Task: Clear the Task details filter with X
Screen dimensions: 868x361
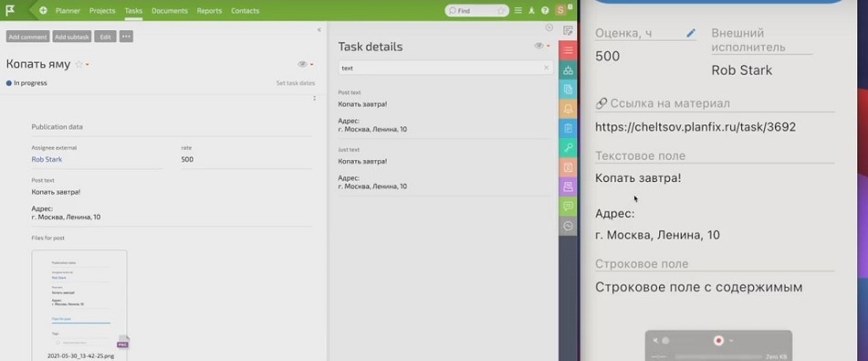Action: coord(547,68)
